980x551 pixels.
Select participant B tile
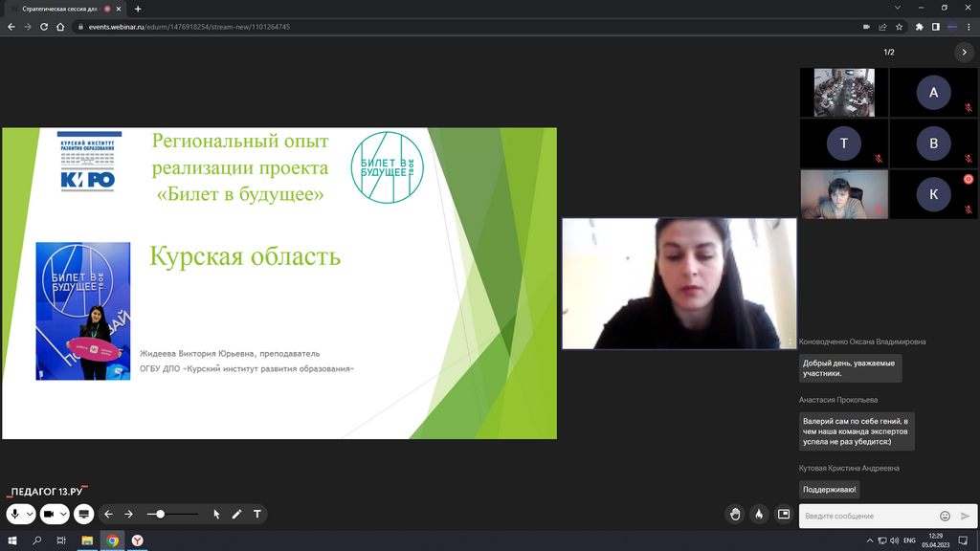(x=933, y=143)
